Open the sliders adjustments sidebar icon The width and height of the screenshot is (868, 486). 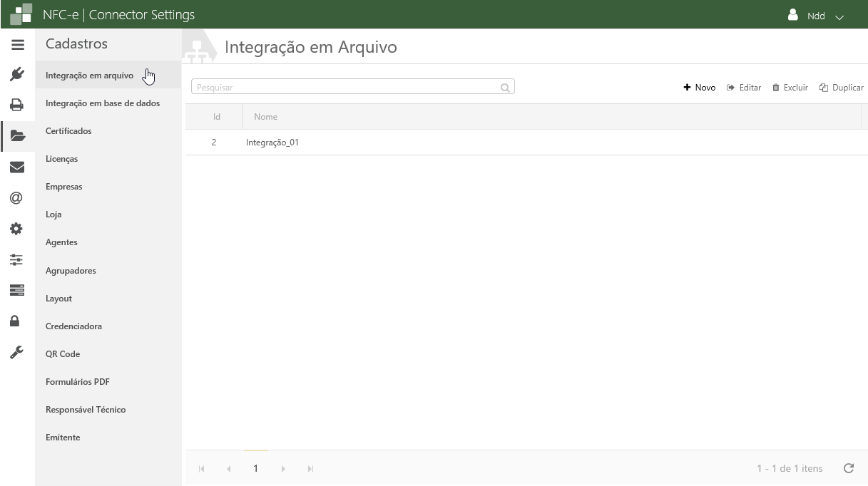[x=17, y=259]
